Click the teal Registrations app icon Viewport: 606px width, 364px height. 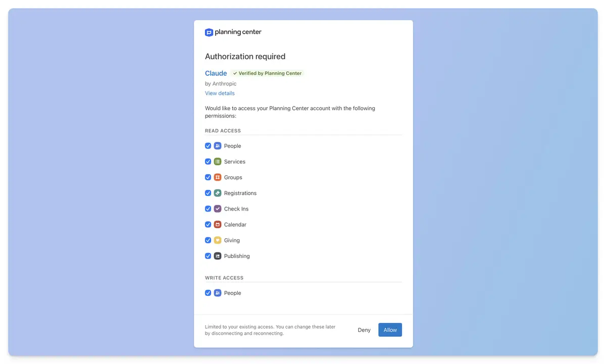click(x=218, y=193)
